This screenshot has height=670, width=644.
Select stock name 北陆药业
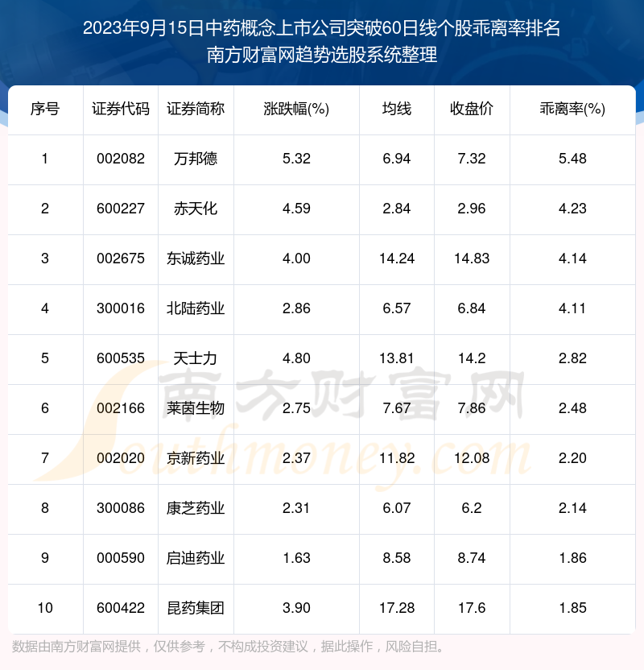point(196,308)
